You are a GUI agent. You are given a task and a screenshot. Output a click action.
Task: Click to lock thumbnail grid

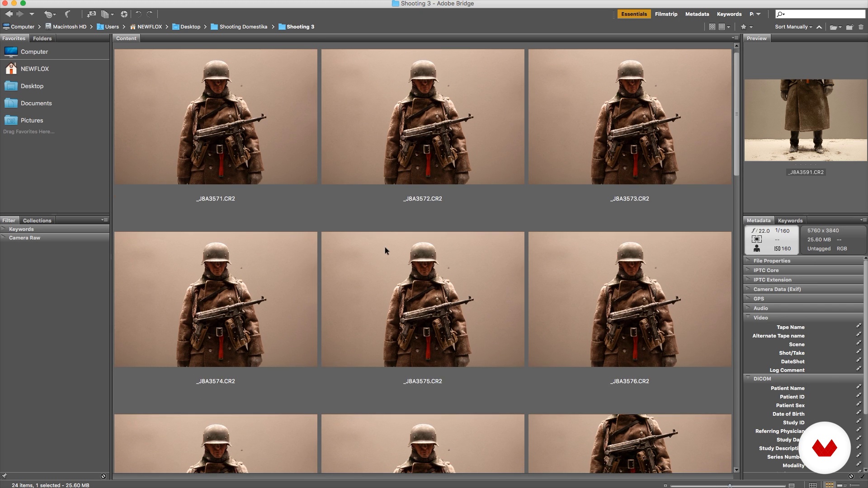point(812,485)
